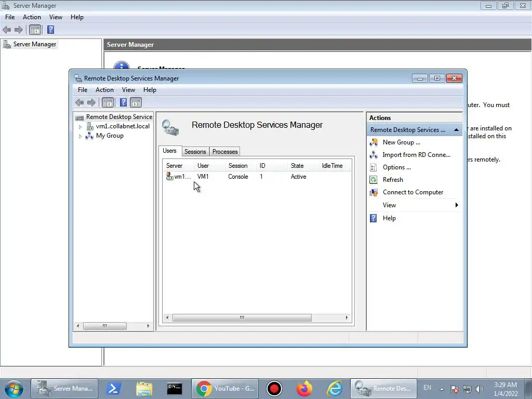Click New Group action link

tap(402, 142)
